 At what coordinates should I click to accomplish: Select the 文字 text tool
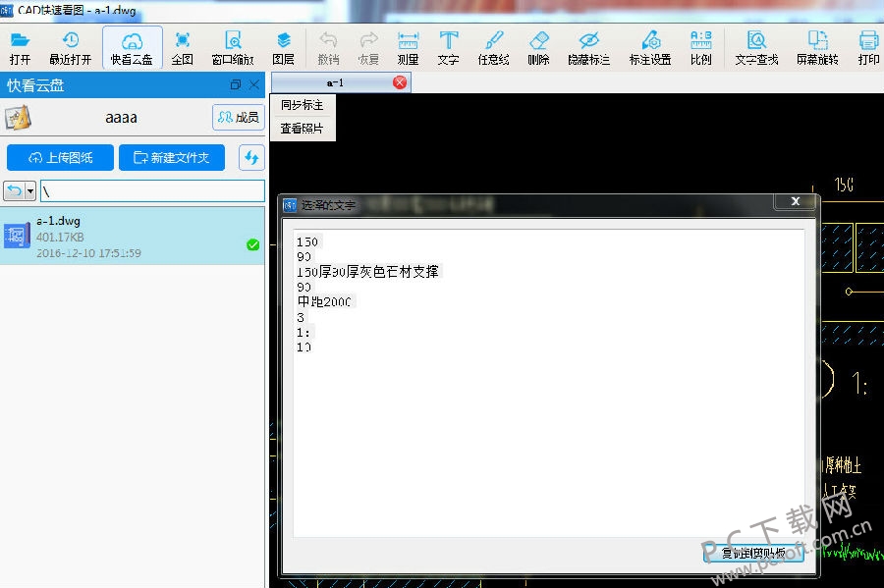coord(448,48)
